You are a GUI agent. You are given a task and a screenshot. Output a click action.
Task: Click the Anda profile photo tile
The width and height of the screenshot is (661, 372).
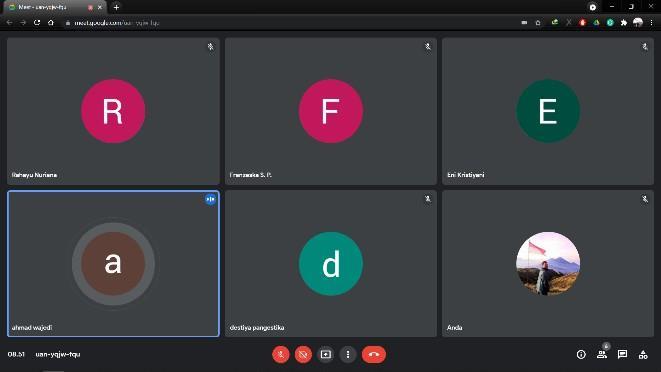pos(548,264)
